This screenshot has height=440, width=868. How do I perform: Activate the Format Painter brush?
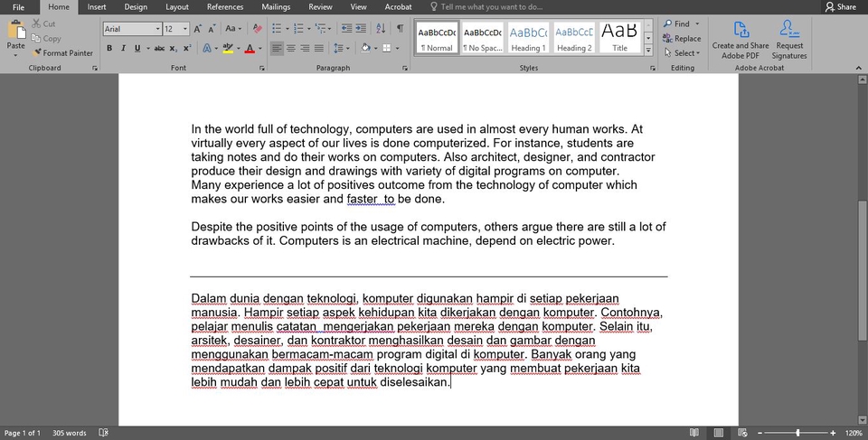tap(62, 52)
